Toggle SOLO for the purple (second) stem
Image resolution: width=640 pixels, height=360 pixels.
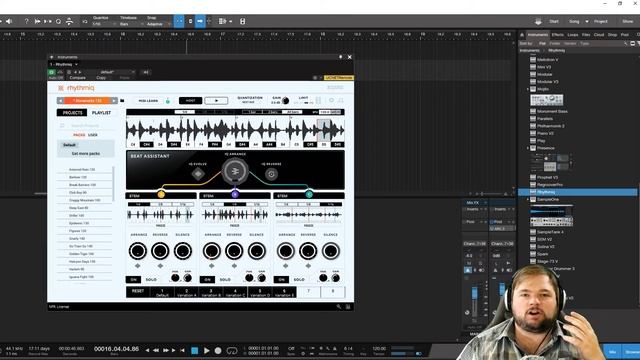click(x=225, y=280)
